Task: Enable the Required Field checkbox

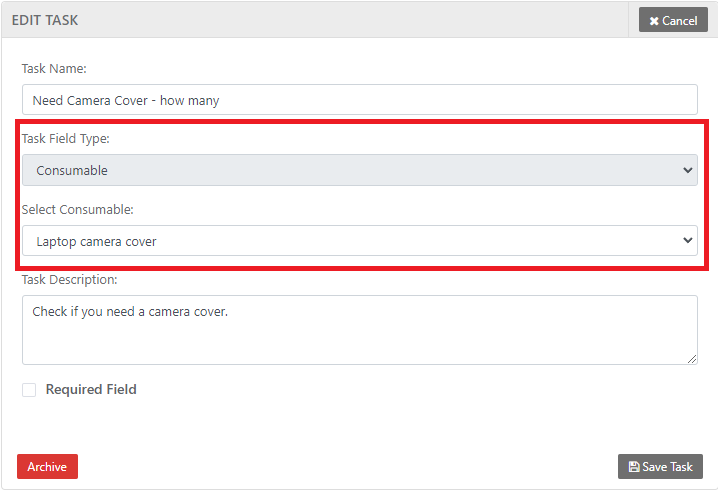Action: click(x=29, y=390)
